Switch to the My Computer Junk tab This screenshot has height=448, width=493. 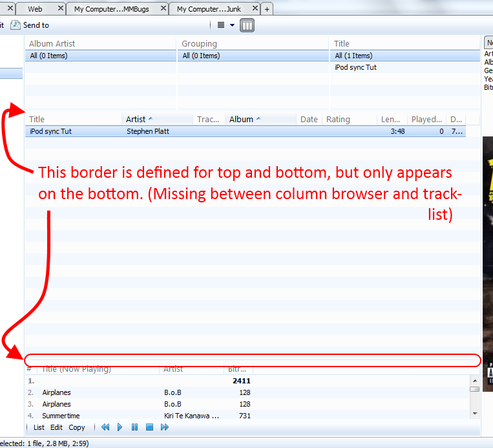[209, 9]
